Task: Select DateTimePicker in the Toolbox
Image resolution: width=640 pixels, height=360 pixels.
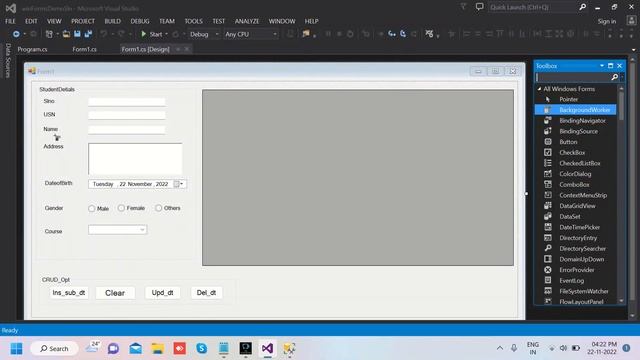Action: click(x=576, y=227)
